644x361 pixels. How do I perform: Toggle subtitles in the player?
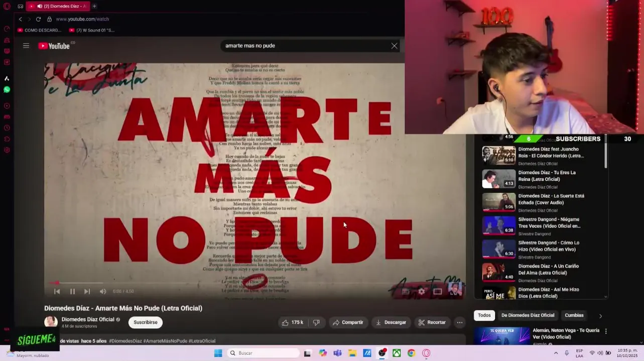(406, 291)
